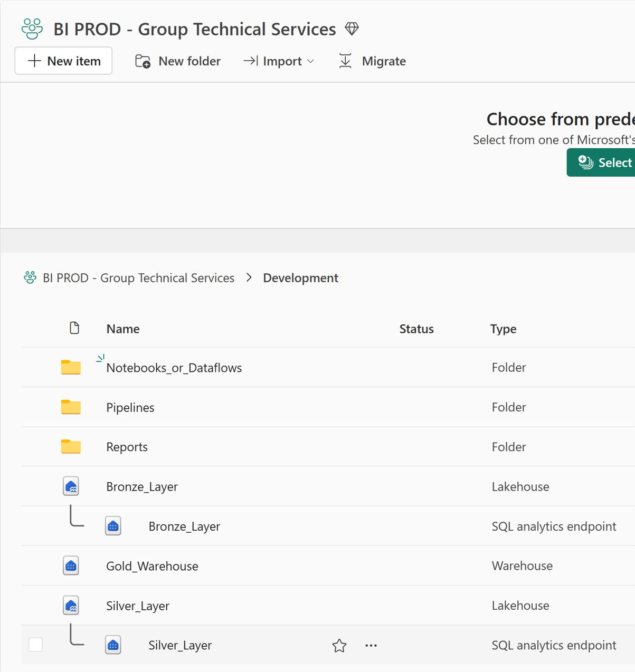
Task: Open the Silver_Layer lakehouse name
Action: [137, 606]
